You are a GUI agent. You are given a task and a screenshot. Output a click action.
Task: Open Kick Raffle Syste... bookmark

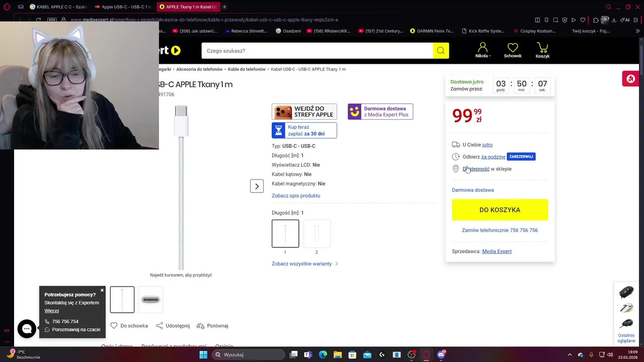tap(483, 31)
